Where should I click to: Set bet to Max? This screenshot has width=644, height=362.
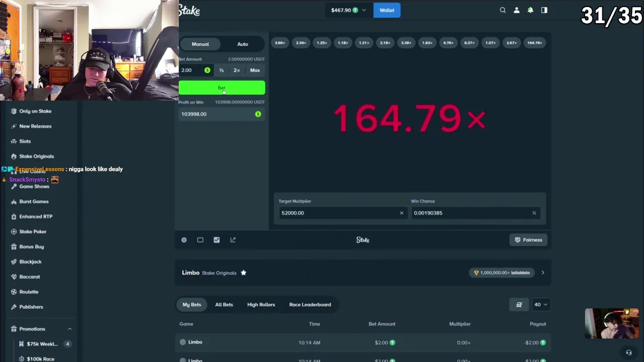click(255, 70)
